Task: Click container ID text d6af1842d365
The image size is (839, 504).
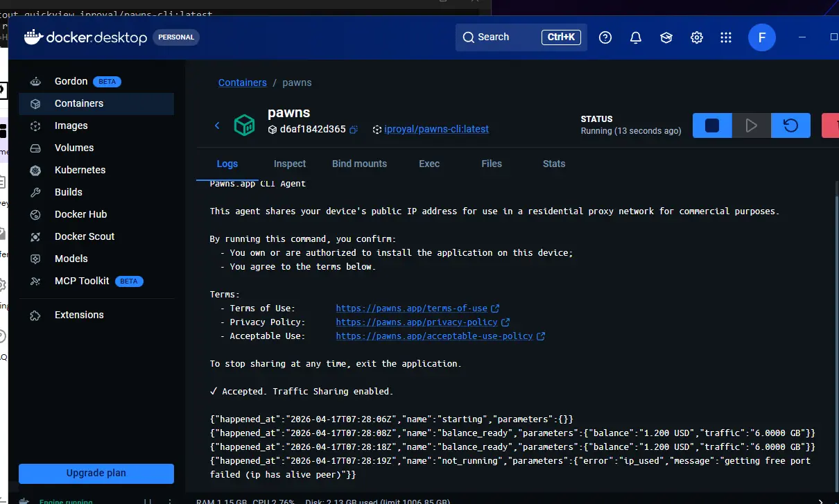Action: click(313, 130)
